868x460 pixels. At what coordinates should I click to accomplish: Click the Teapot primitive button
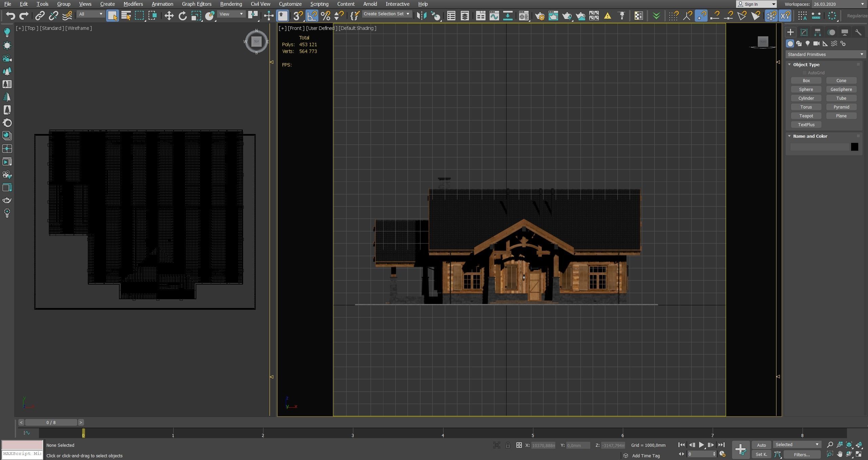806,116
